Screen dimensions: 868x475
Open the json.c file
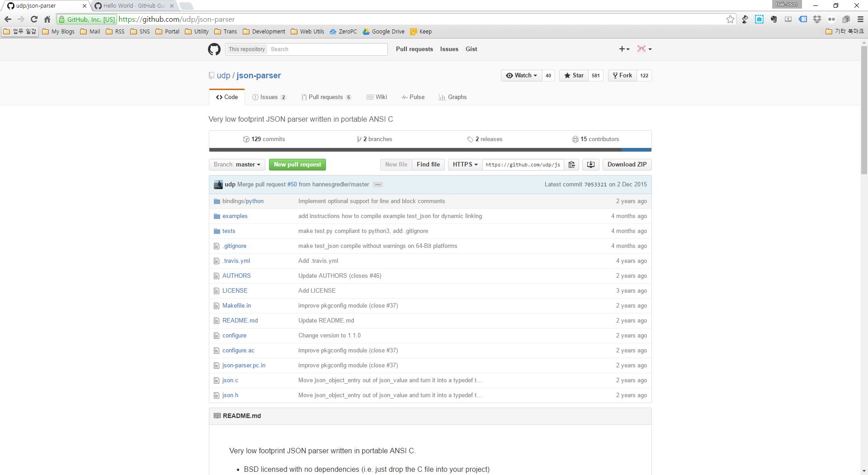(230, 380)
